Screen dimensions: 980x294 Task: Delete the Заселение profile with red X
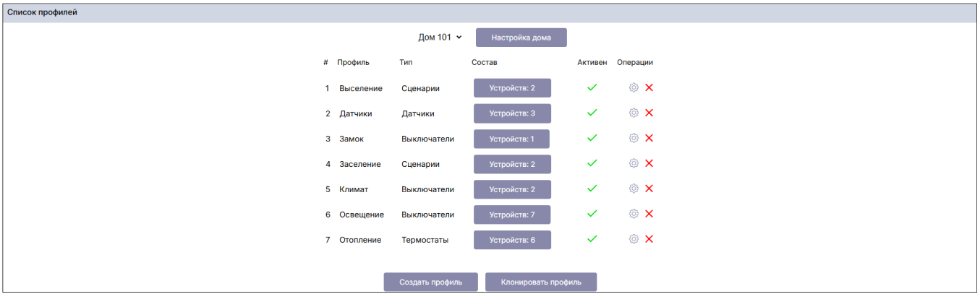tap(649, 163)
